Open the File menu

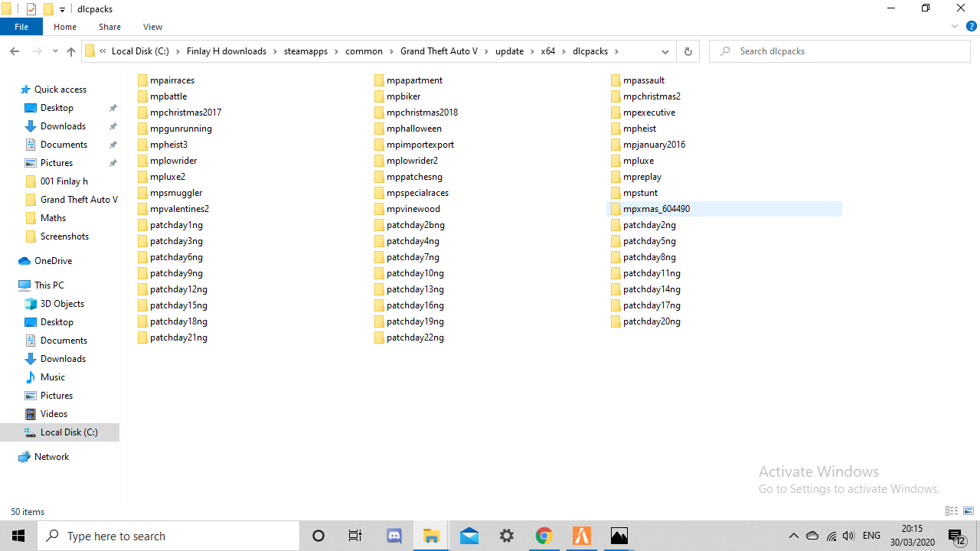pyautogui.click(x=21, y=27)
